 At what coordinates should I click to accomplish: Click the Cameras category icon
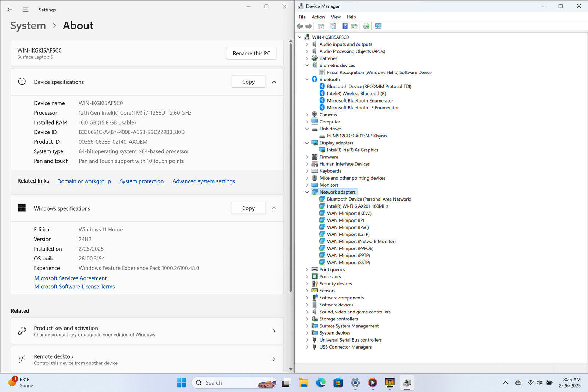(x=315, y=115)
